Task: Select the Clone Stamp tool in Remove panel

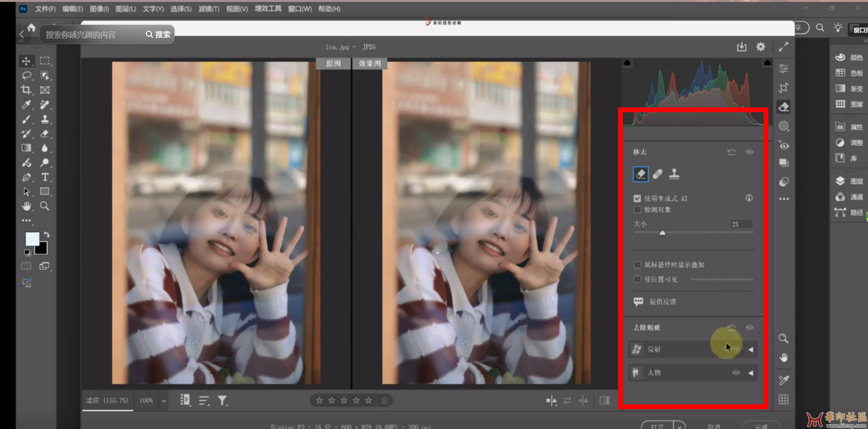Action: tap(674, 174)
